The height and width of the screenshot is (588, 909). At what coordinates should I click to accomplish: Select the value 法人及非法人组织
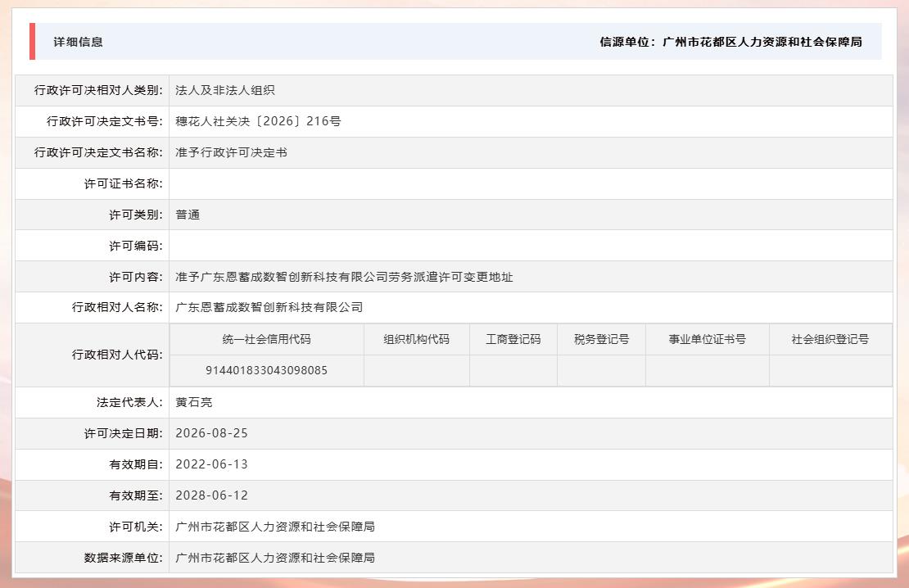pyautogui.click(x=225, y=90)
